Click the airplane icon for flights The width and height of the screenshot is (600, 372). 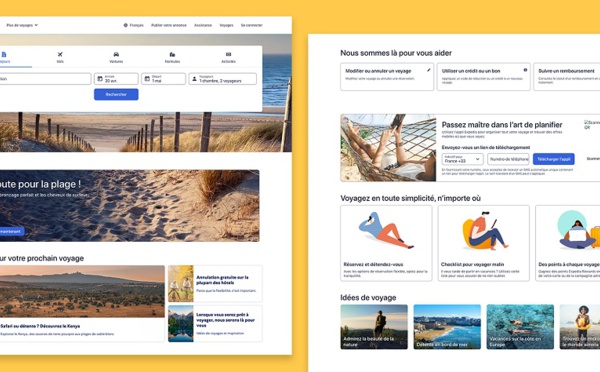tap(60, 54)
